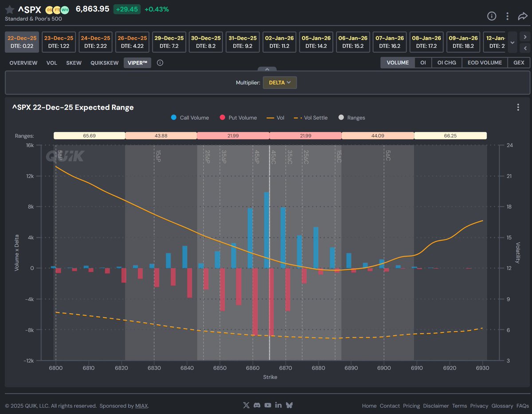Open the info icon beside VIPER tab
Viewport: 532px width, 414px height.
[160, 63]
